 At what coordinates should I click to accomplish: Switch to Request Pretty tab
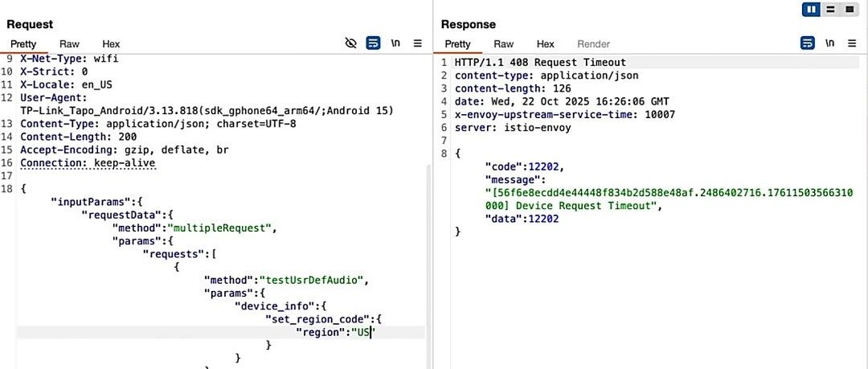pos(23,43)
